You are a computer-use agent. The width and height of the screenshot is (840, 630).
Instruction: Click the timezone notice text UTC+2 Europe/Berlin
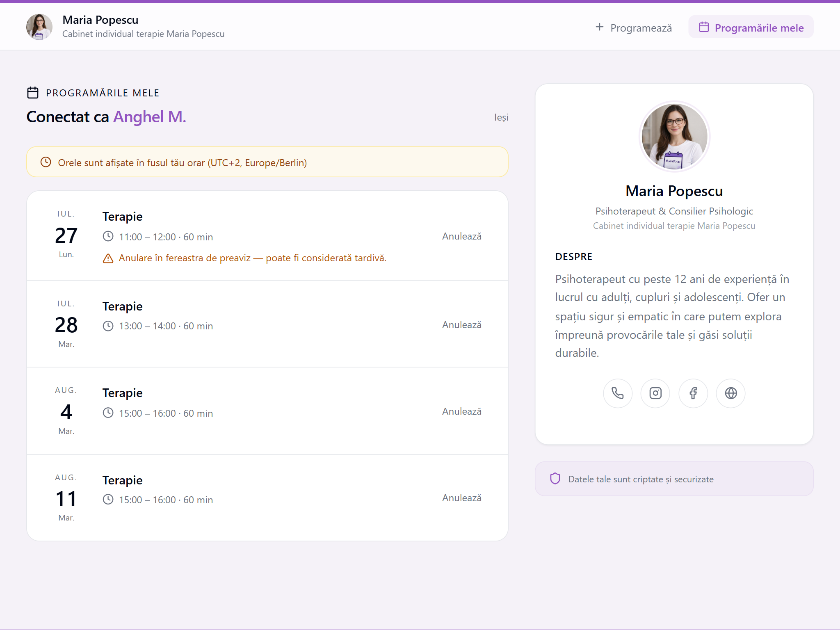(x=183, y=163)
